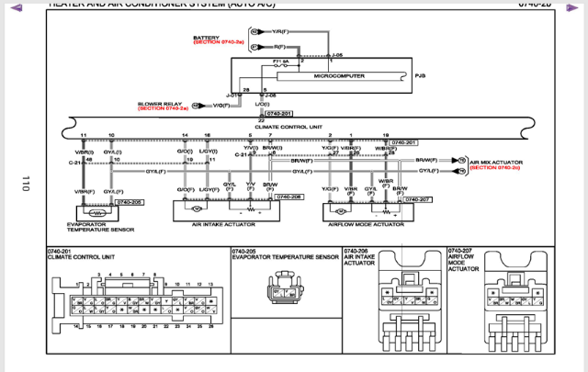Click the 0740-207 reference box above airflow mode actuator
Screen dimensions: 588x372
click(418, 200)
